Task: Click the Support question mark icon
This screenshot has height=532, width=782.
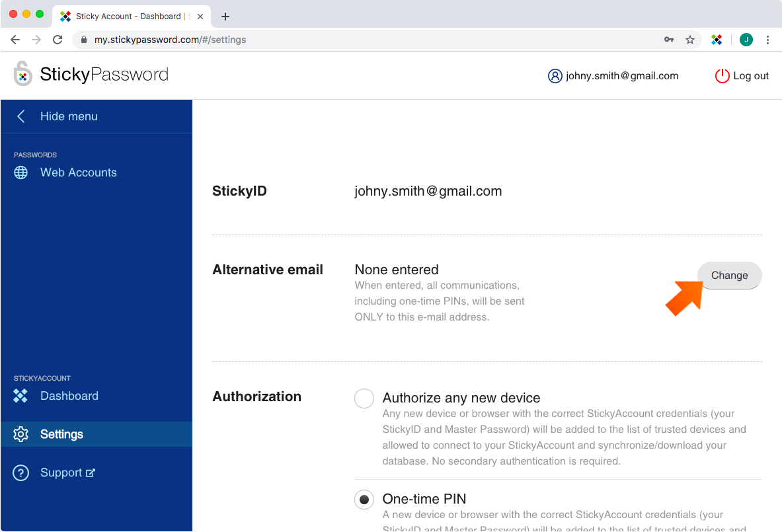Action: 21,473
